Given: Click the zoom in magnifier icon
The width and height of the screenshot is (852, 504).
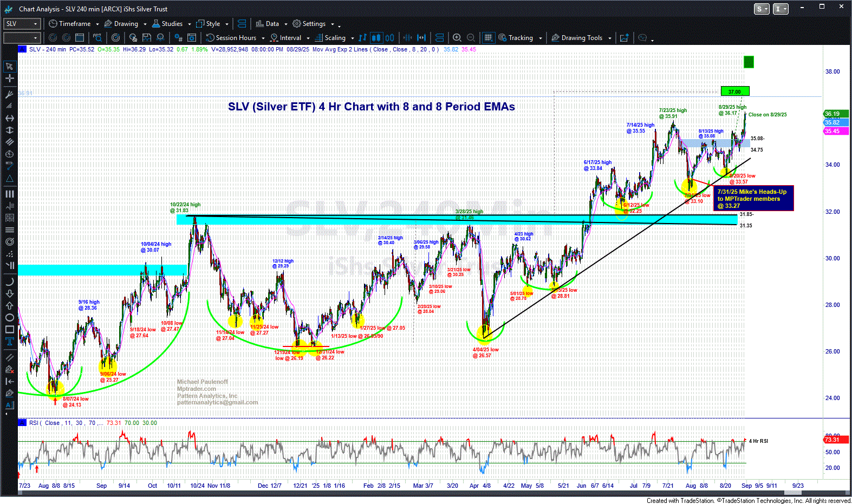Looking at the screenshot, I should (457, 38).
